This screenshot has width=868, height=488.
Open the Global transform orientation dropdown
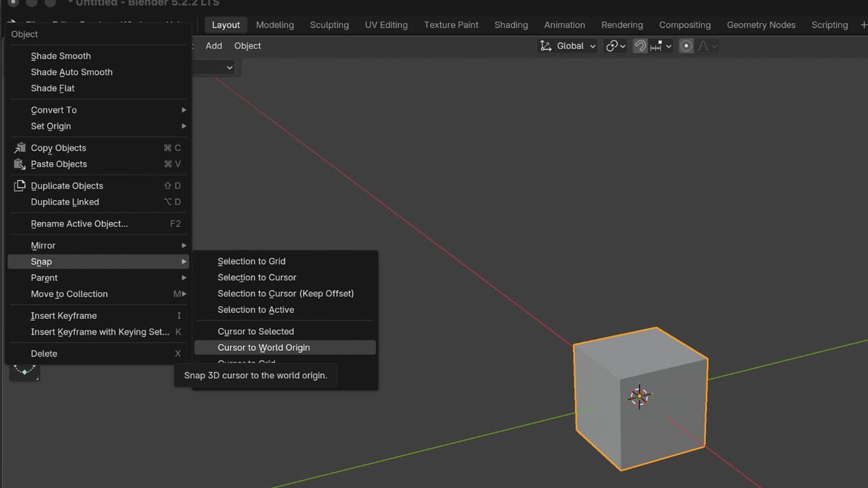(x=569, y=46)
